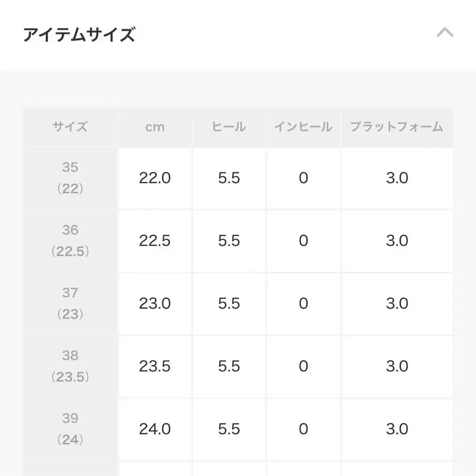
Task: Select size 35 (22) row label
Action: click(71, 178)
